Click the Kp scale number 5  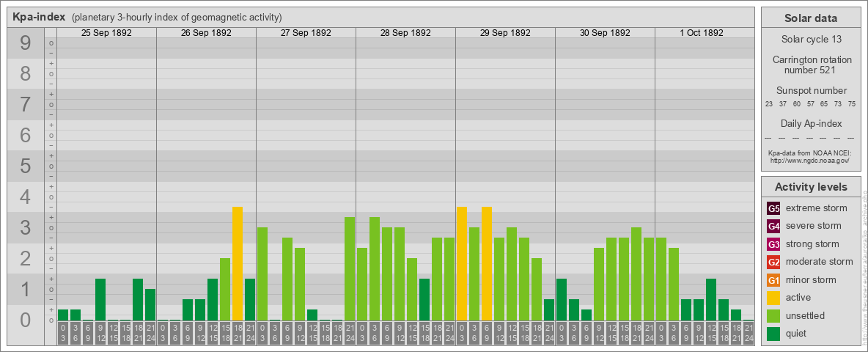coord(26,166)
